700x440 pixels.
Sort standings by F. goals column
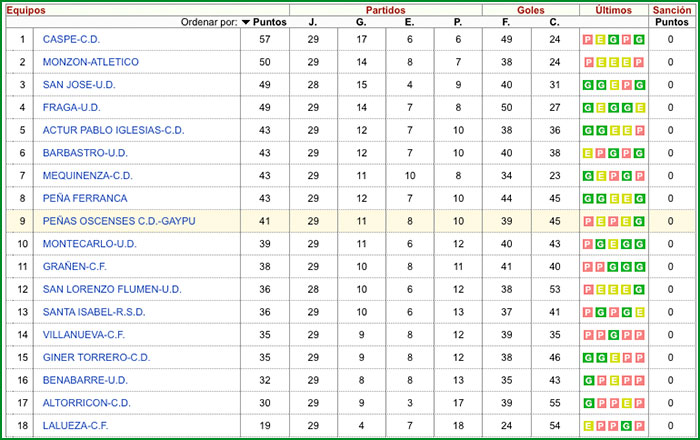pyautogui.click(x=506, y=22)
